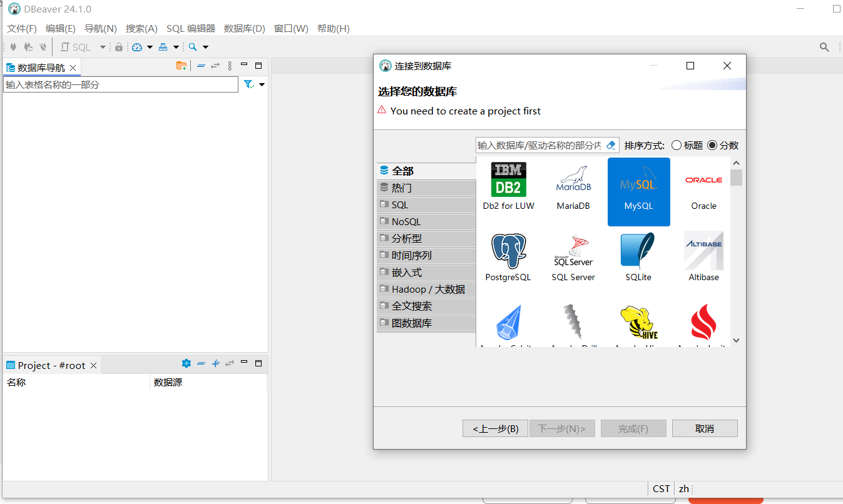Click the gray search icon at toolbar right

825,47
